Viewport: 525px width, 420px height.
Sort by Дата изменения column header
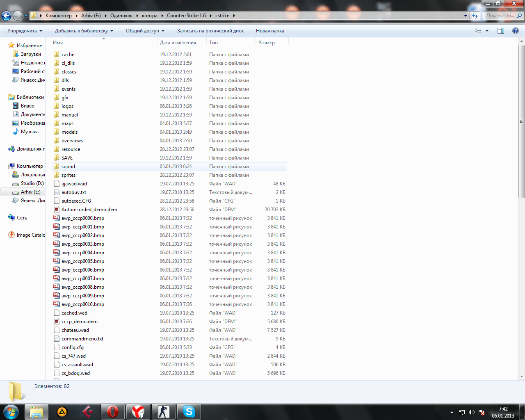[x=182, y=43]
